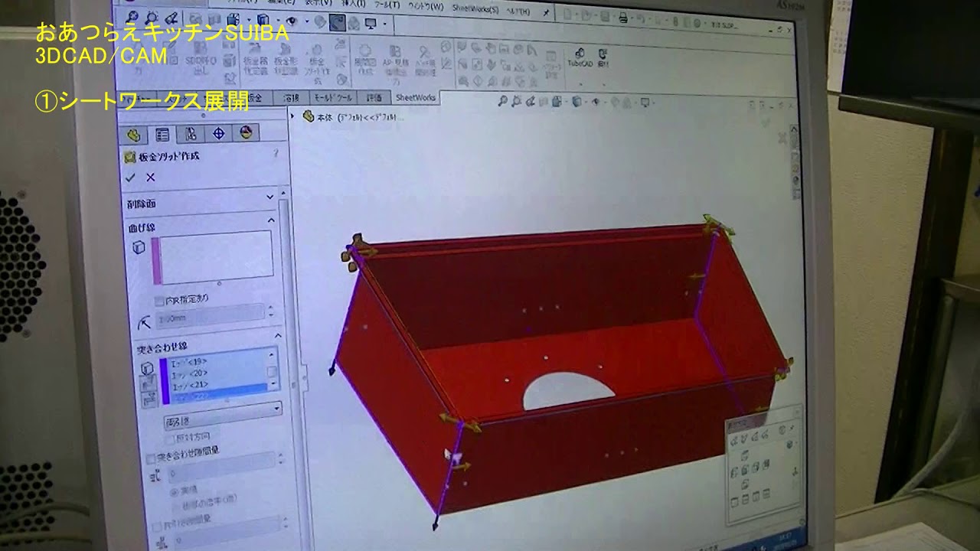The height and width of the screenshot is (551, 980).
Task: Open View Settings in heads-up view toolbar
Action: point(645,101)
